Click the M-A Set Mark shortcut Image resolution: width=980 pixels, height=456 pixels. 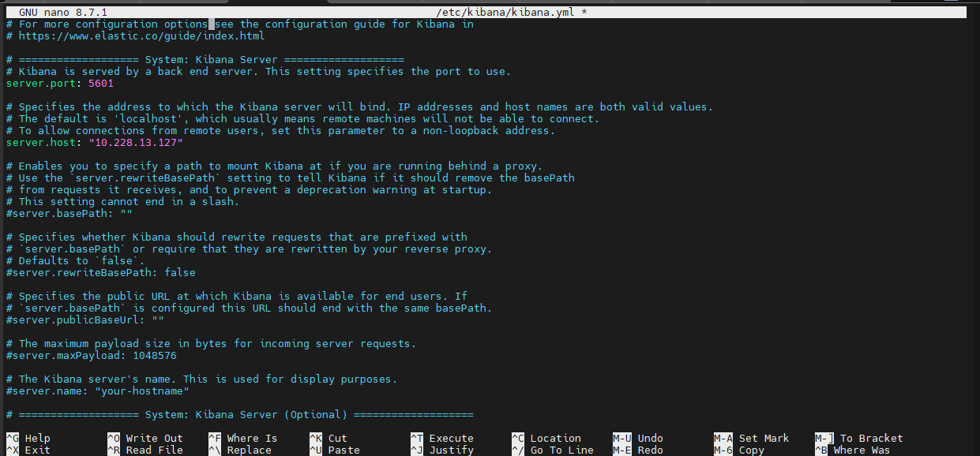pyautogui.click(x=752, y=439)
